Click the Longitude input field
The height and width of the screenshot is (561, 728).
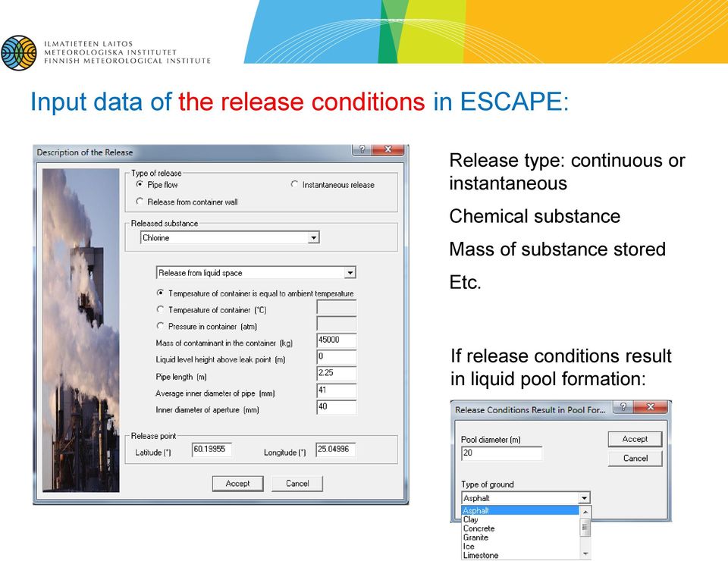[336, 450]
